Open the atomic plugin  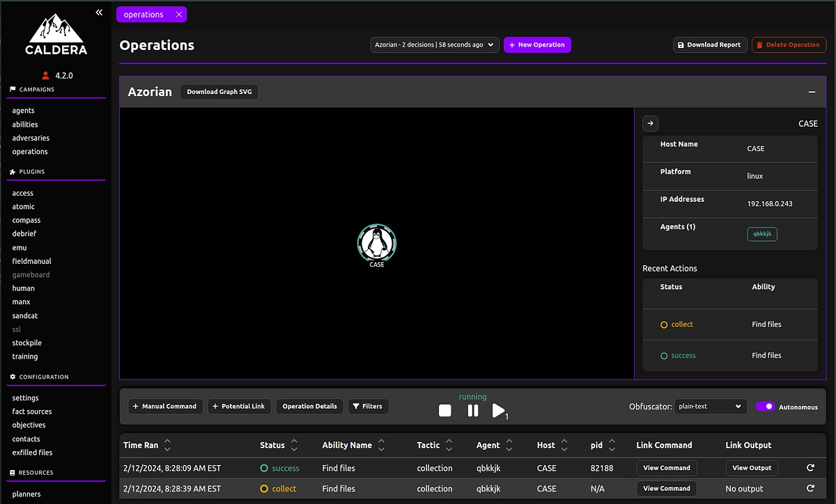[23, 207]
